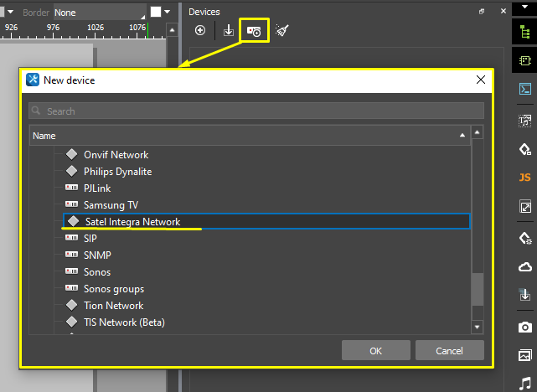The image size is (537, 392).
Task: Click the white border color swatch
Action: coord(155,13)
